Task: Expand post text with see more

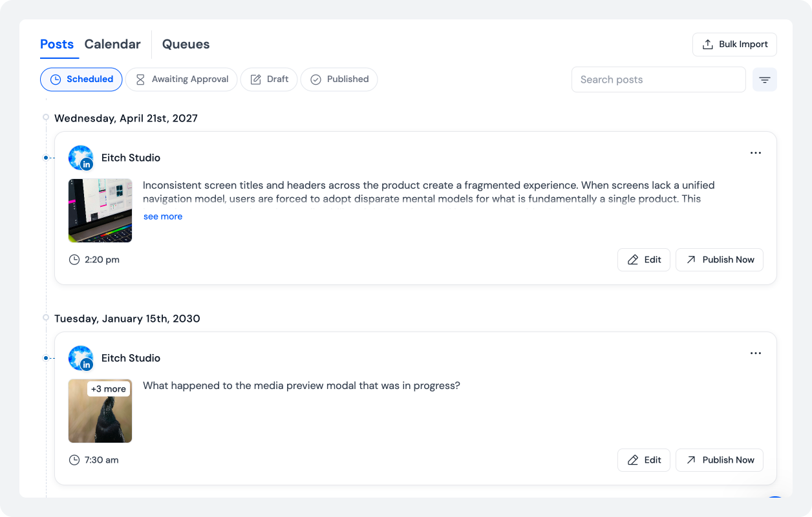Action: (x=163, y=216)
